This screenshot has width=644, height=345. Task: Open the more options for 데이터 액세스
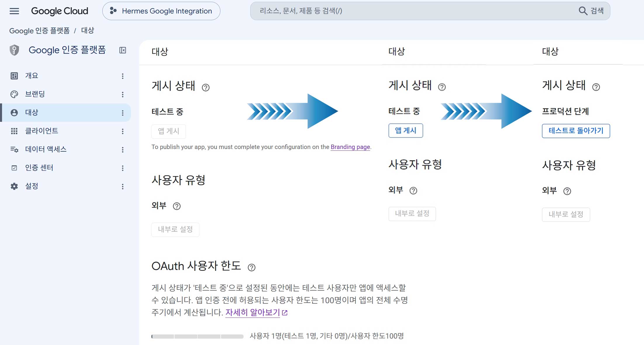(x=123, y=150)
